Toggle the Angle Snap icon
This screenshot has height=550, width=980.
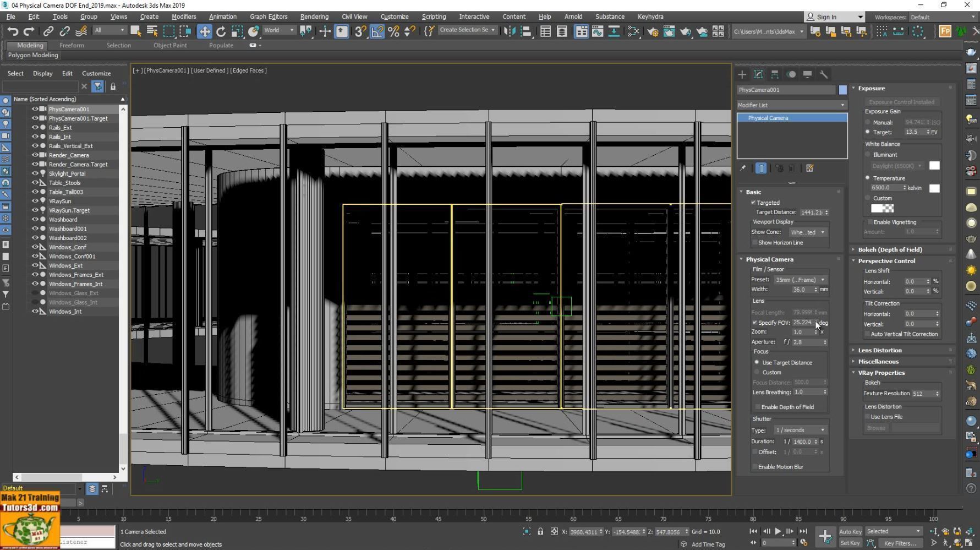pos(377,31)
